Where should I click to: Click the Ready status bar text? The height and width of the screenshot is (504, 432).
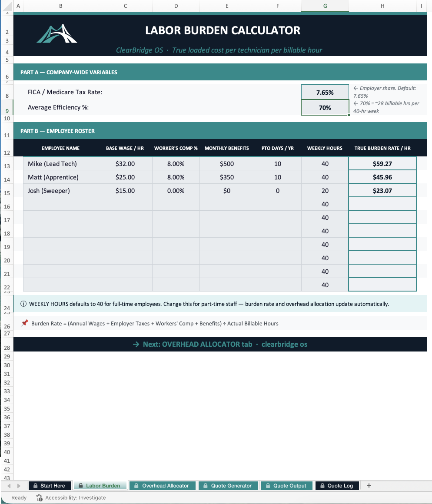coord(19,497)
